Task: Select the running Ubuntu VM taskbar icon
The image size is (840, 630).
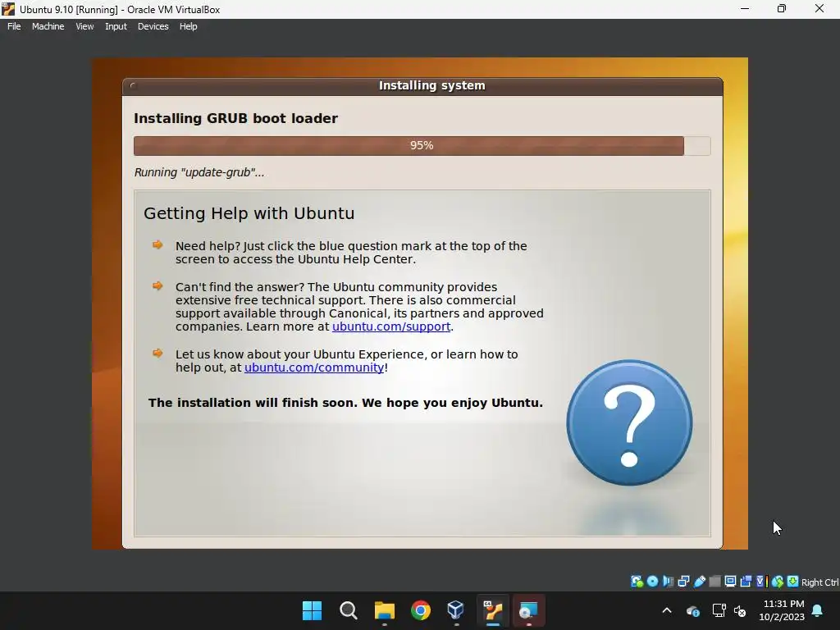Action: pos(493,610)
